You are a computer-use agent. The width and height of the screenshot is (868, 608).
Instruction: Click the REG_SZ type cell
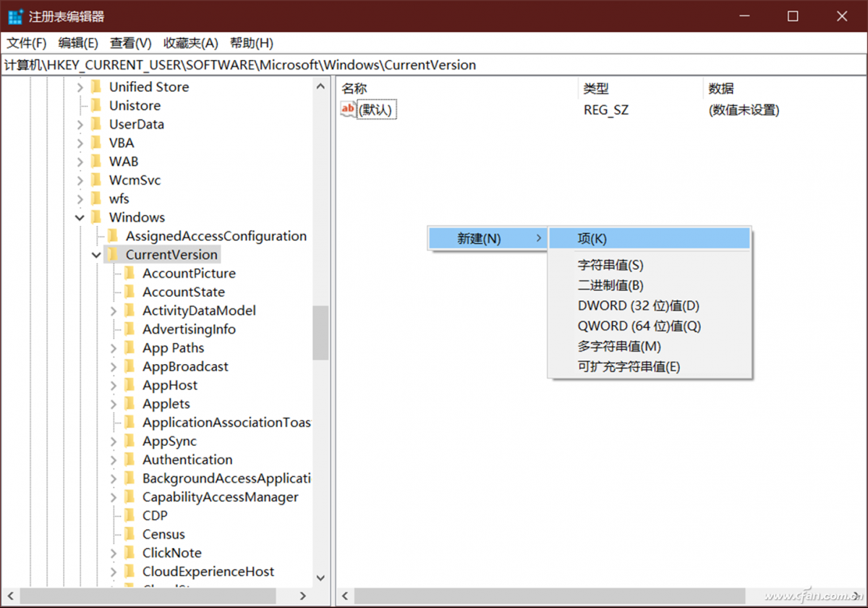click(x=606, y=111)
